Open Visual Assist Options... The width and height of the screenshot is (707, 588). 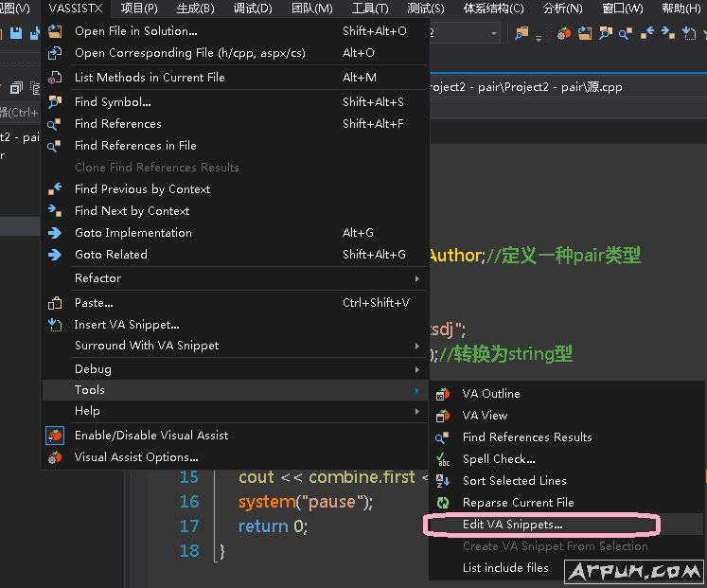pos(136,457)
